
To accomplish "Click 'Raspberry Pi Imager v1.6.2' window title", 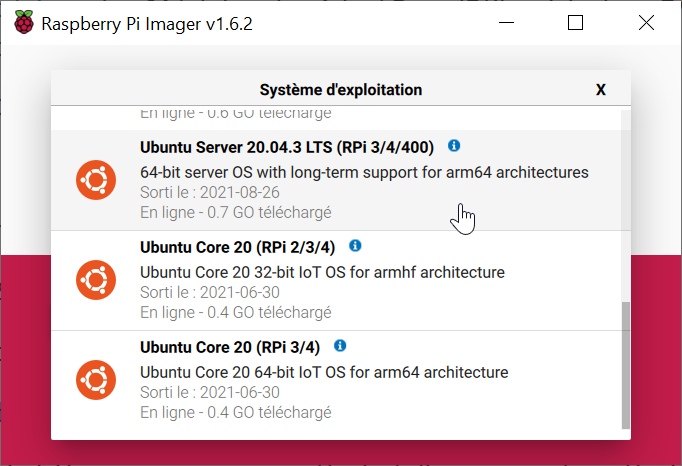I will [147, 24].
